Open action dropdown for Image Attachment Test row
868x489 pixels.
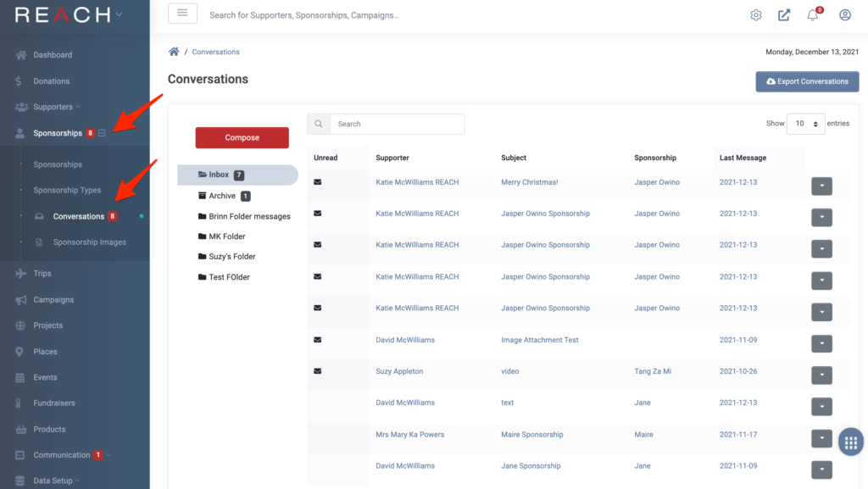coord(821,343)
